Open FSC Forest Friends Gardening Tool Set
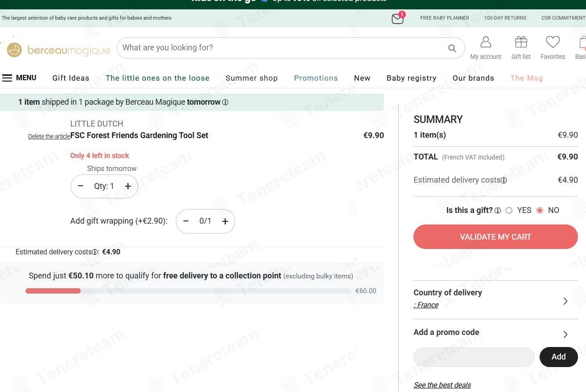Screen dimensions: 586x392 click(x=139, y=135)
